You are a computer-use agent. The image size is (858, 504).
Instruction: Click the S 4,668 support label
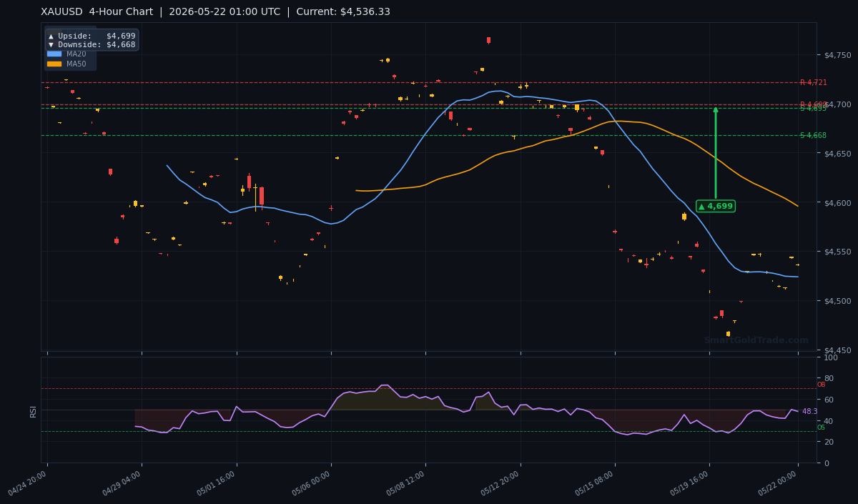pyautogui.click(x=813, y=135)
